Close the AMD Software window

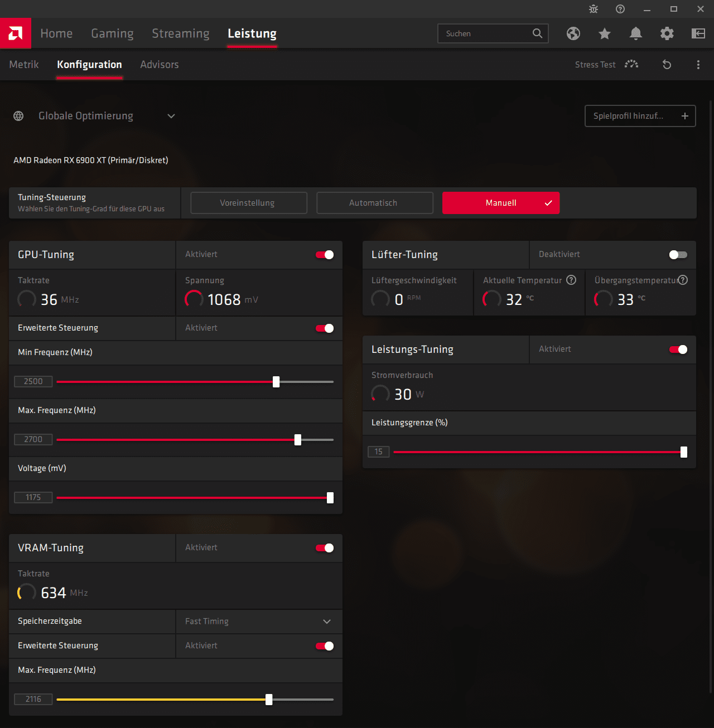(x=701, y=9)
